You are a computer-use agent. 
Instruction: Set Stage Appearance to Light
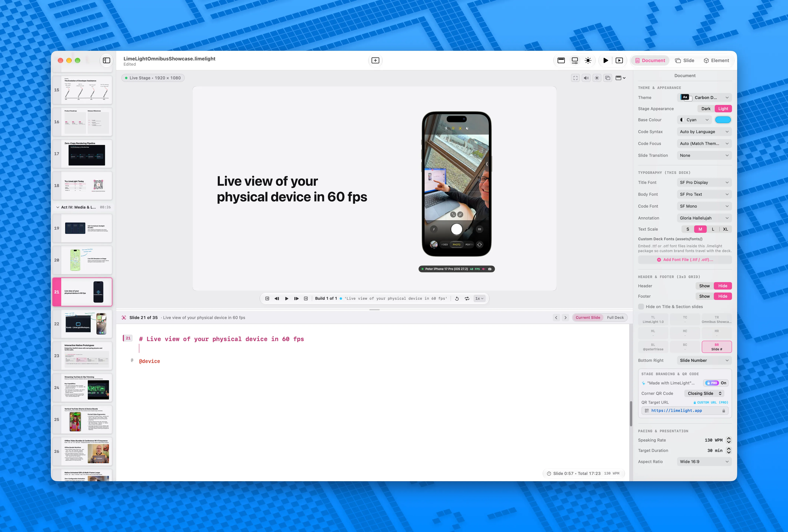[x=723, y=109]
